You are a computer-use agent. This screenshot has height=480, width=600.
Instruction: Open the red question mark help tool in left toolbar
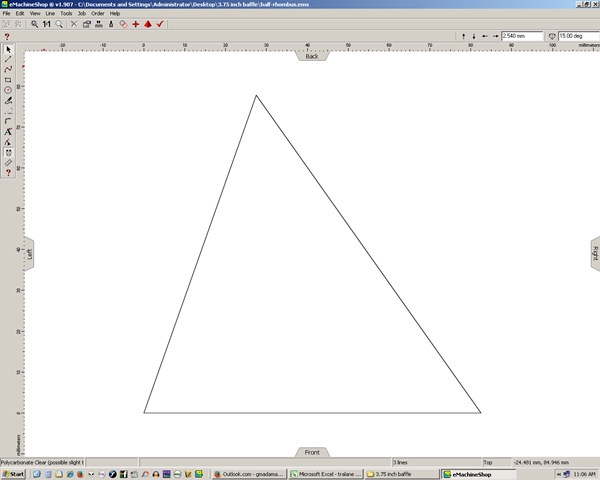8,173
